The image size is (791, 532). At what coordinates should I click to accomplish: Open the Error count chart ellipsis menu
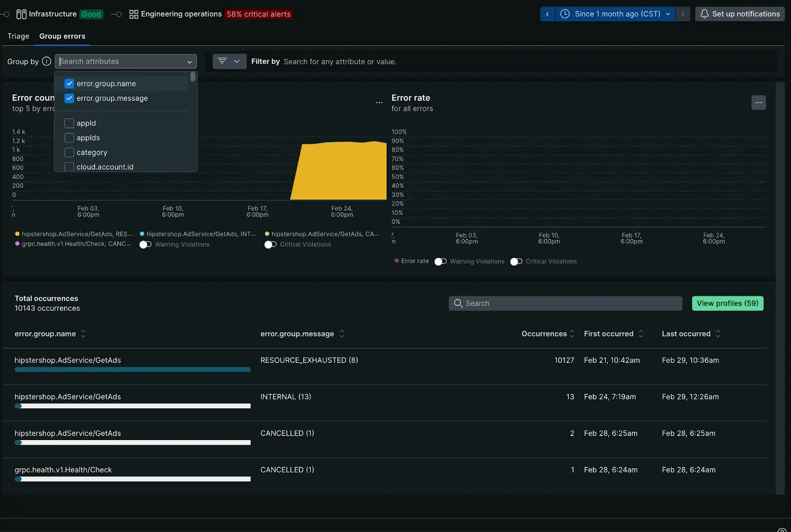coord(379,103)
